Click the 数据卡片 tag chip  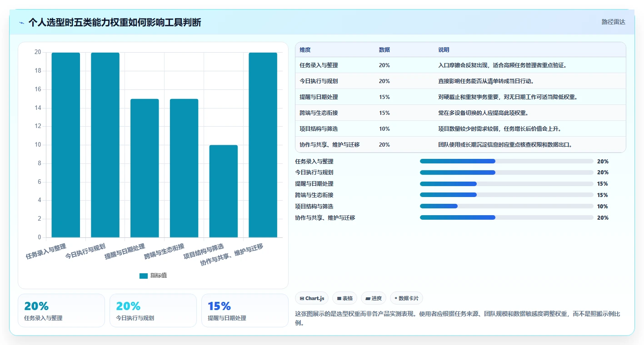pyautogui.click(x=407, y=298)
